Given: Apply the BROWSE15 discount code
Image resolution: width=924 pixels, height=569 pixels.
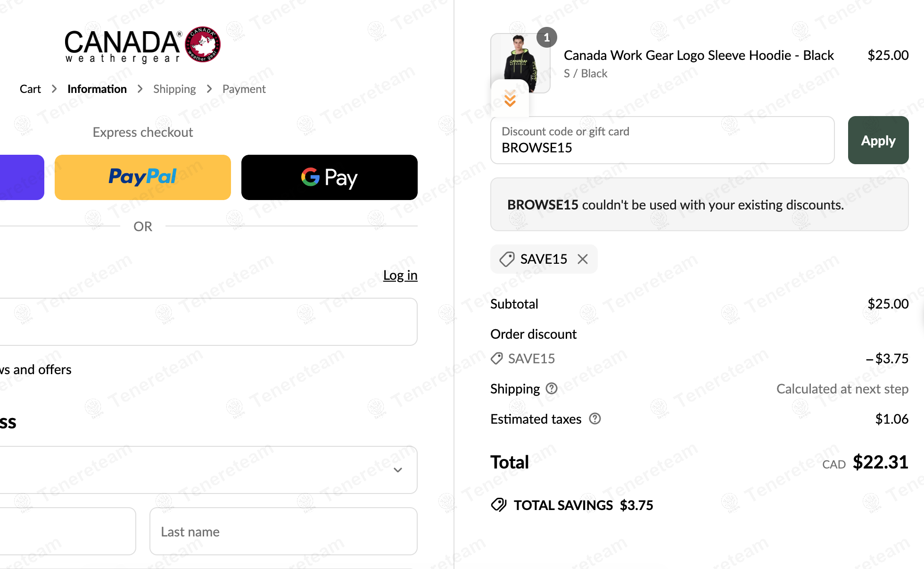Looking at the screenshot, I should pyautogui.click(x=878, y=140).
